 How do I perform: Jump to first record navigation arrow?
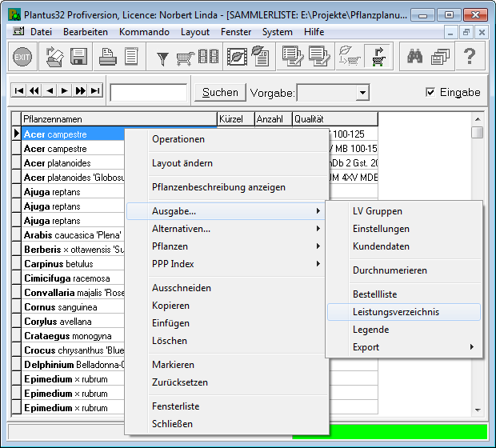pos(19,91)
